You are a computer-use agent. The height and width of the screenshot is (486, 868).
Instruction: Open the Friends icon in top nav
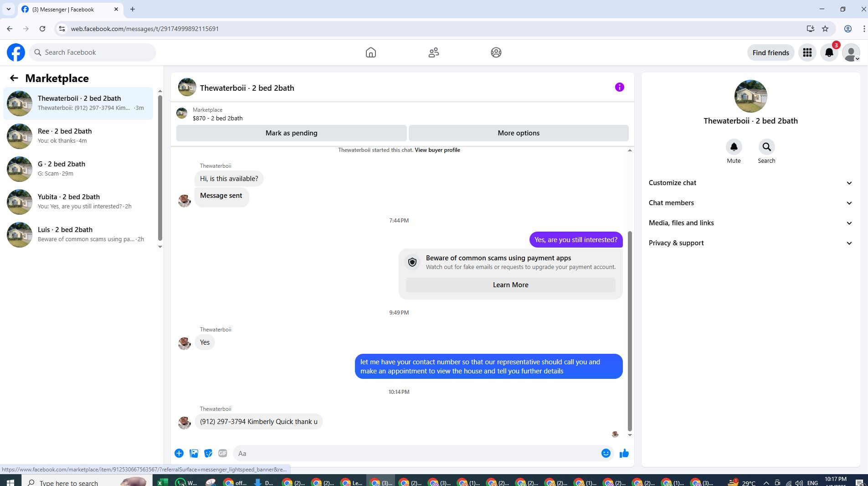point(434,52)
